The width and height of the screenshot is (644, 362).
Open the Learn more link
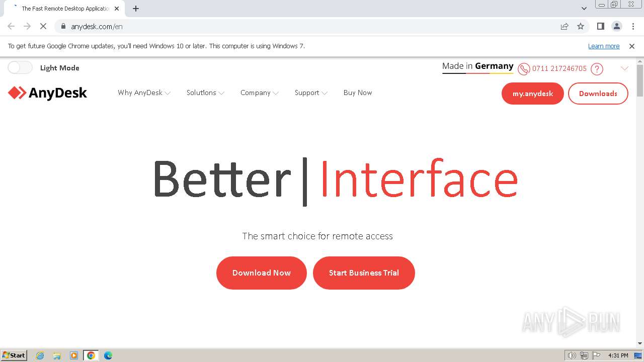604,46
